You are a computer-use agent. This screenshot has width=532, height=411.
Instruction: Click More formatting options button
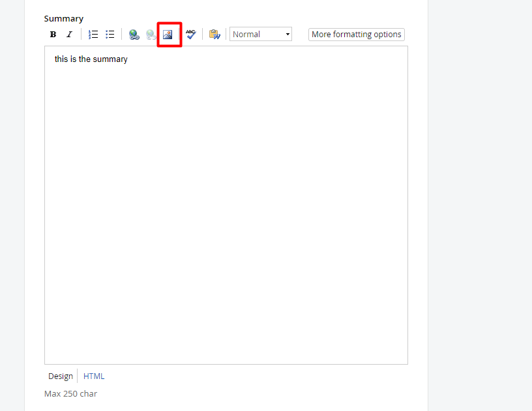tap(356, 35)
